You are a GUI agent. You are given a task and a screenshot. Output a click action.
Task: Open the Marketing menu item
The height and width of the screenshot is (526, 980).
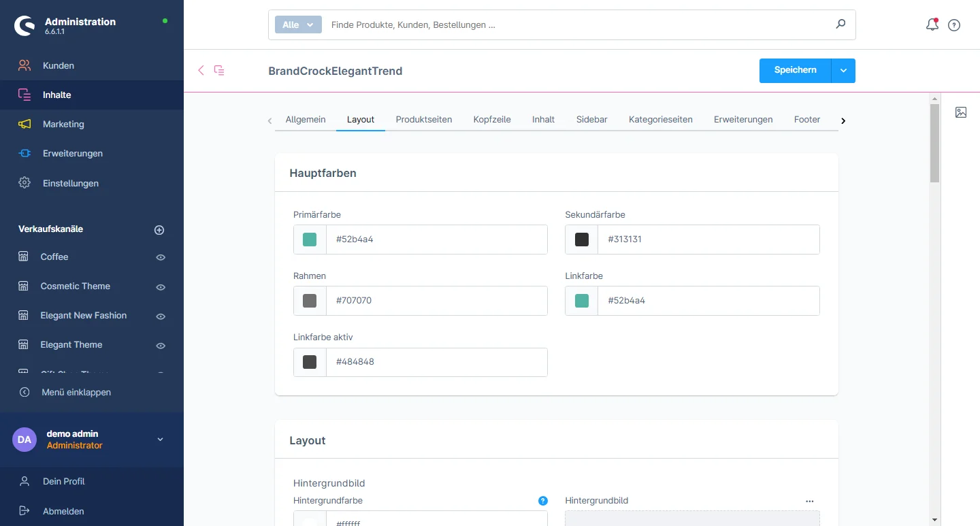click(63, 124)
